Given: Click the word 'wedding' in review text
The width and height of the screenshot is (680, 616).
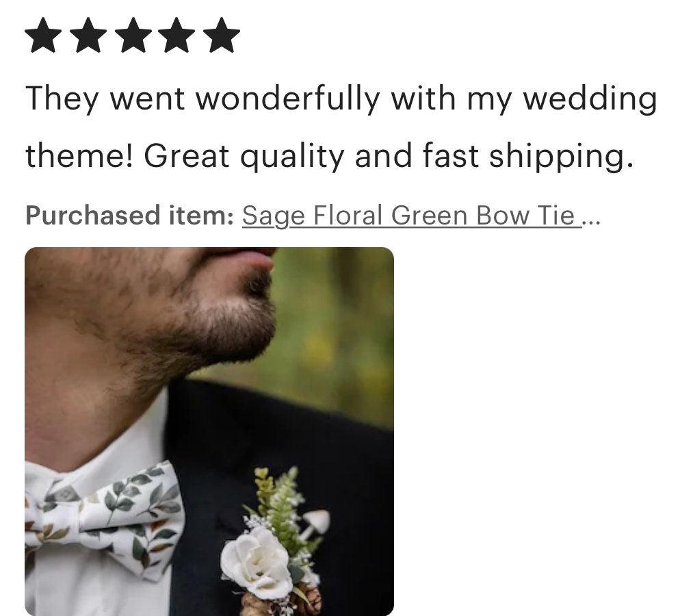Looking at the screenshot, I should coord(590,99).
